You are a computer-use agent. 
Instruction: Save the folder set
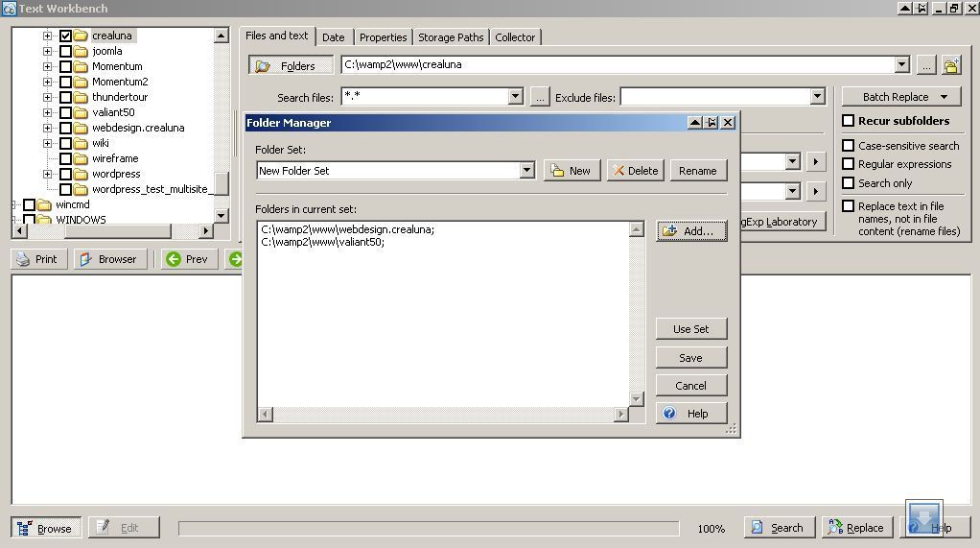pyautogui.click(x=691, y=358)
